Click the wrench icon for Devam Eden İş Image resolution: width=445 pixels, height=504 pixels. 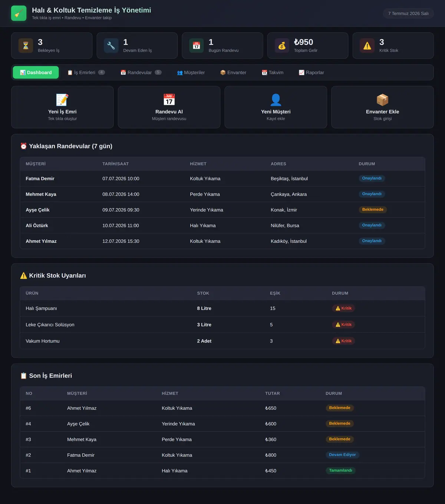pos(111,46)
